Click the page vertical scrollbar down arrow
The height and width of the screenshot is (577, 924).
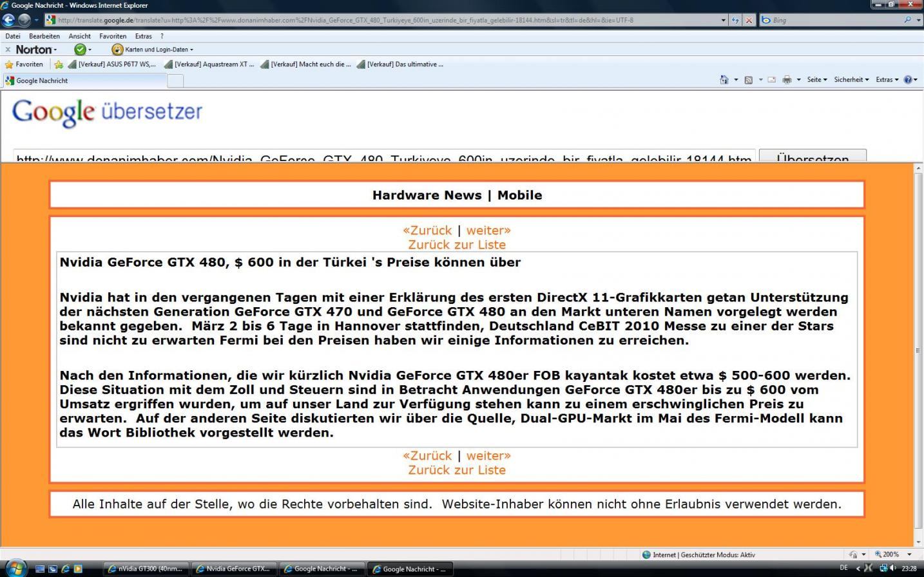point(918,543)
